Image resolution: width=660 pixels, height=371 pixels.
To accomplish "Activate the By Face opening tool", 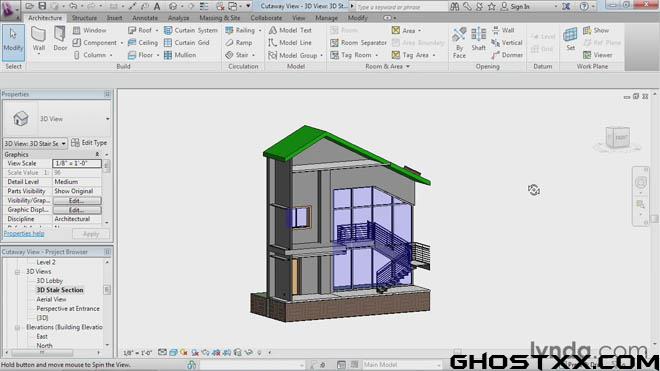I will point(459,43).
